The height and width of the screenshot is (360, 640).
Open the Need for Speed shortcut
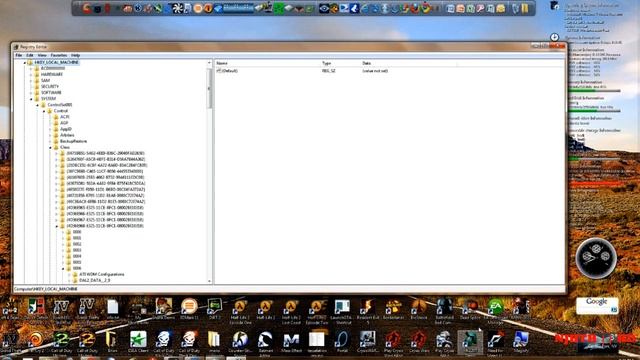[x=495, y=343]
